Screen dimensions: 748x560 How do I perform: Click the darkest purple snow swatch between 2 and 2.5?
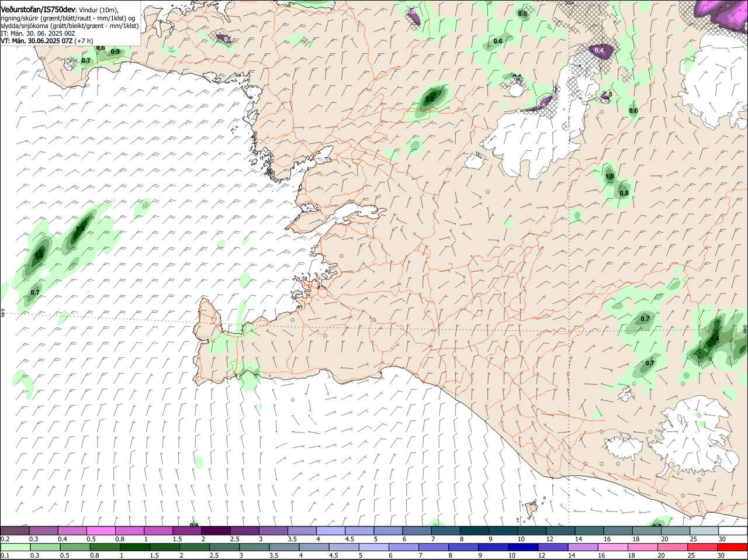(215, 531)
